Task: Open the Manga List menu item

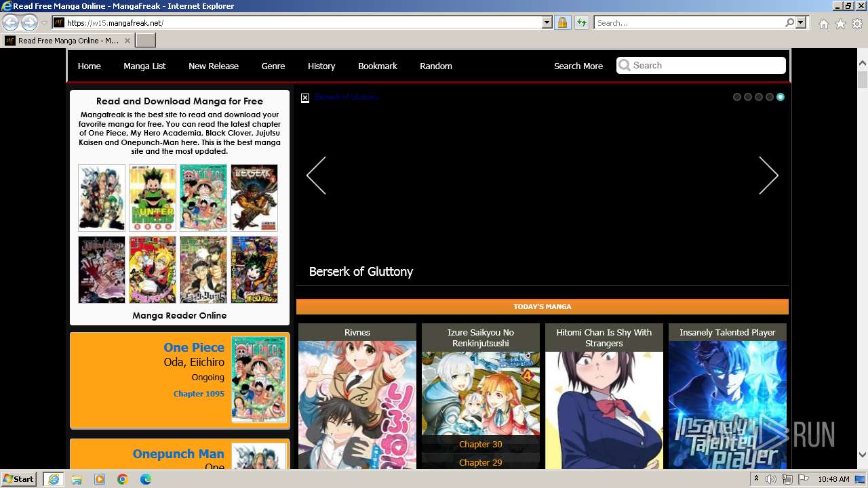Action: (144, 66)
